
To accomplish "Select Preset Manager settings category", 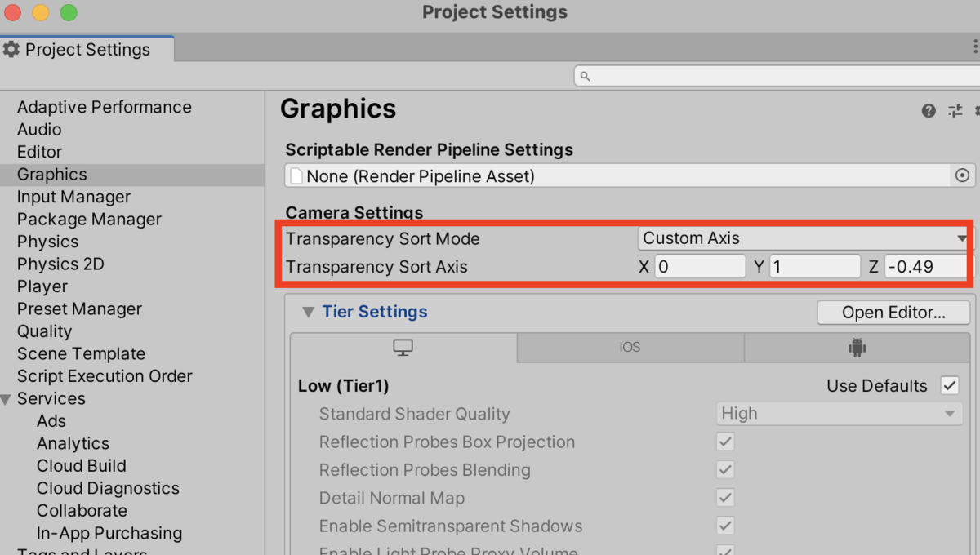I will [79, 309].
